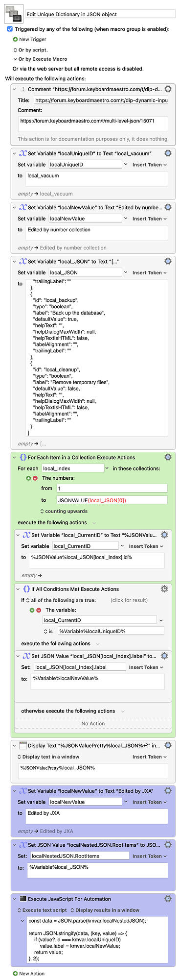Add a condition with green plus in If action

[x=32, y=610]
